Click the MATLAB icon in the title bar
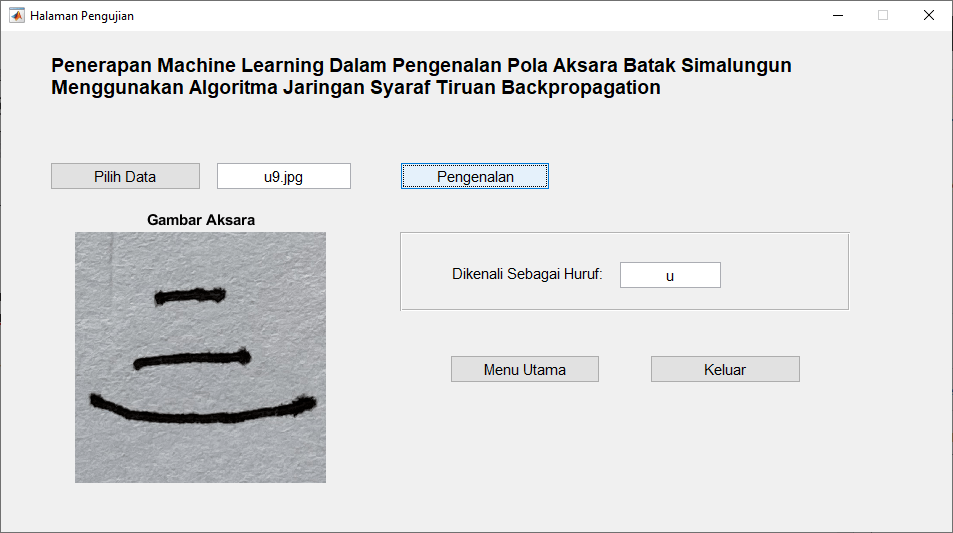The height and width of the screenshot is (533, 953). point(17,15)
